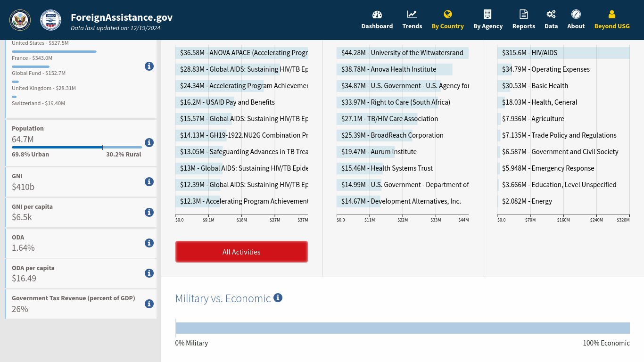
Task: Select Education, Level Unspecified row
Action: point(563,185)
